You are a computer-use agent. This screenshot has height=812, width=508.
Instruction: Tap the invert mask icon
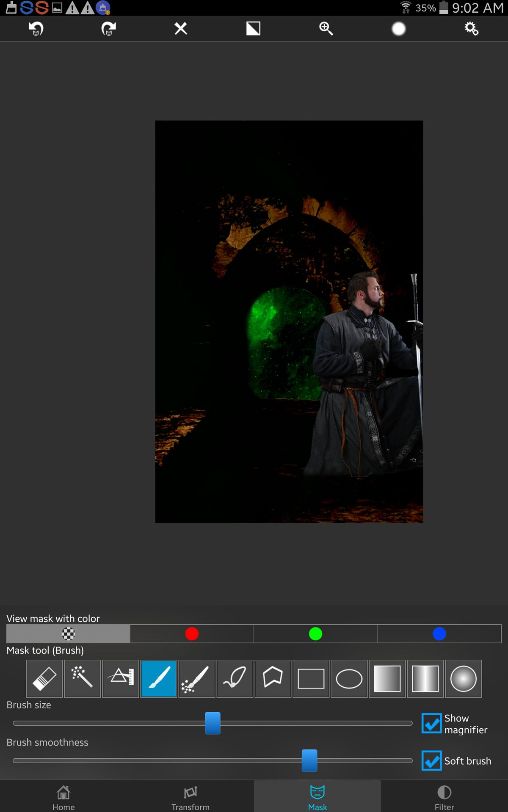point(253,29)
